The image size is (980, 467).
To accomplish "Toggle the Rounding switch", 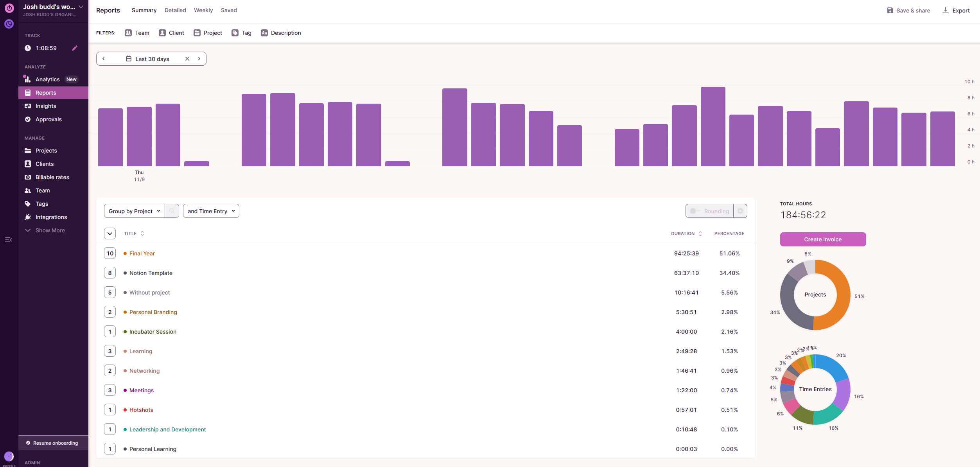I will pos(695,211).
